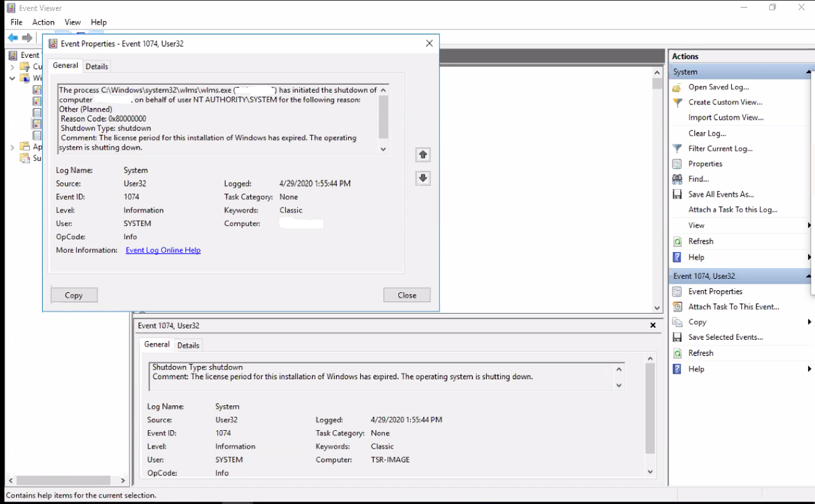
Task: Expand the View submenu arrow in Actions
Action: (x=809, y=225)
